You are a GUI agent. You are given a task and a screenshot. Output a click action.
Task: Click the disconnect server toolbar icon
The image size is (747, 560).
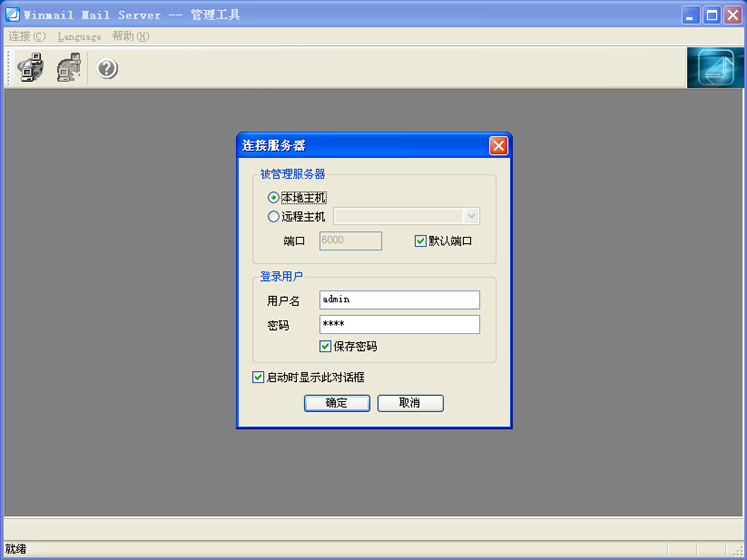(x=68, y=68)
